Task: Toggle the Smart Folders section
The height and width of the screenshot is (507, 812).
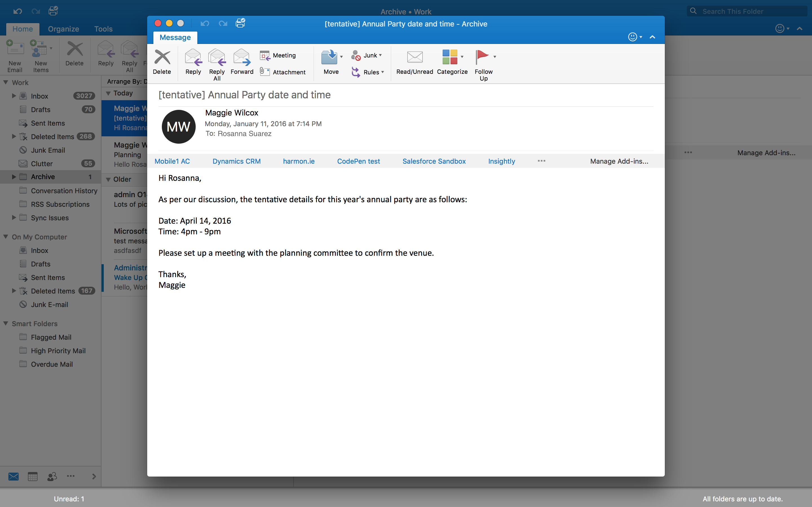Action: click(x=6, y=323)
